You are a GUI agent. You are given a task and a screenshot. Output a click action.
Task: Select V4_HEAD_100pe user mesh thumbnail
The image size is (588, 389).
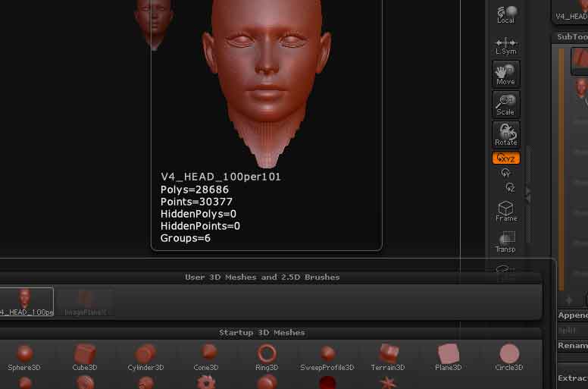[x=27, y=302]
